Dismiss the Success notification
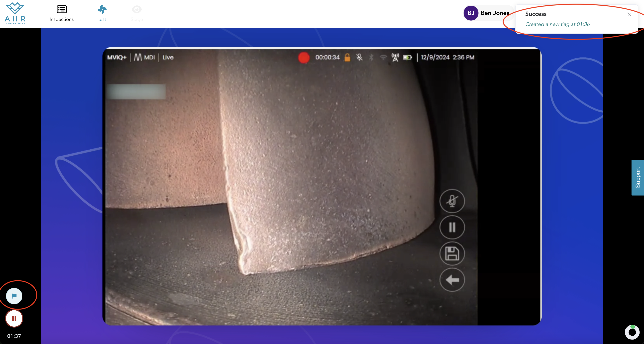 point(629,15)
